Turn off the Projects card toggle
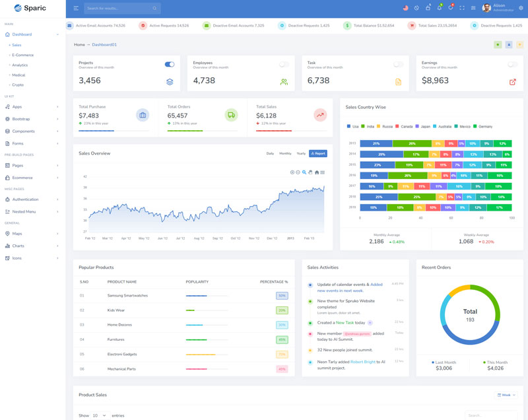 pos(170,65)
